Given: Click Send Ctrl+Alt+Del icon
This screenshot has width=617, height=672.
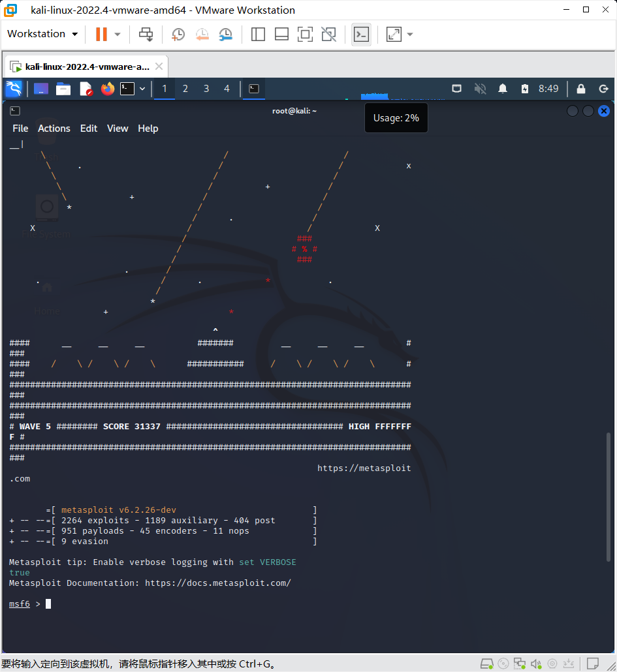Looking at the screenshot, I should pos(146,35).
